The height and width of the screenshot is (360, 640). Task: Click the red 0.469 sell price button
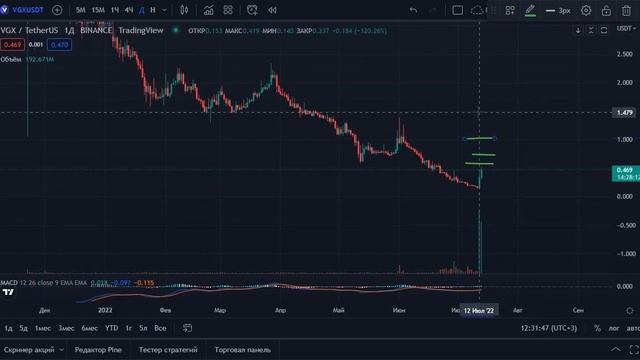pyautogui.click(x=12, y=44)
